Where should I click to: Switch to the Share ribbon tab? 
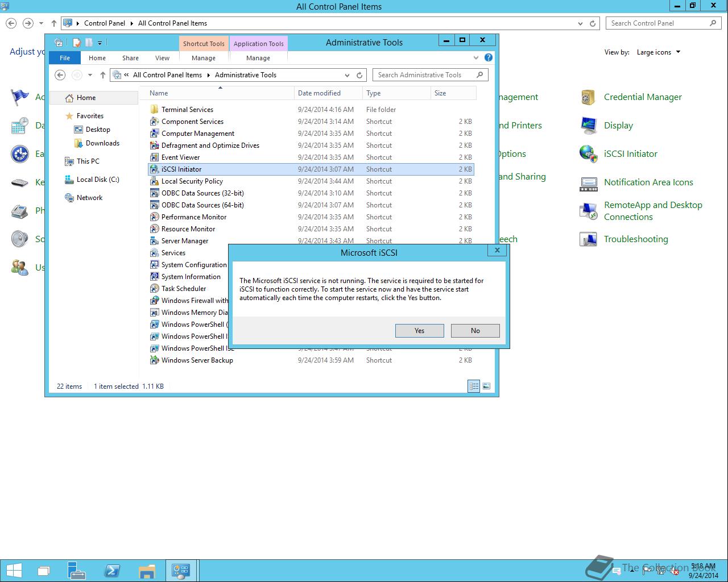130,58
